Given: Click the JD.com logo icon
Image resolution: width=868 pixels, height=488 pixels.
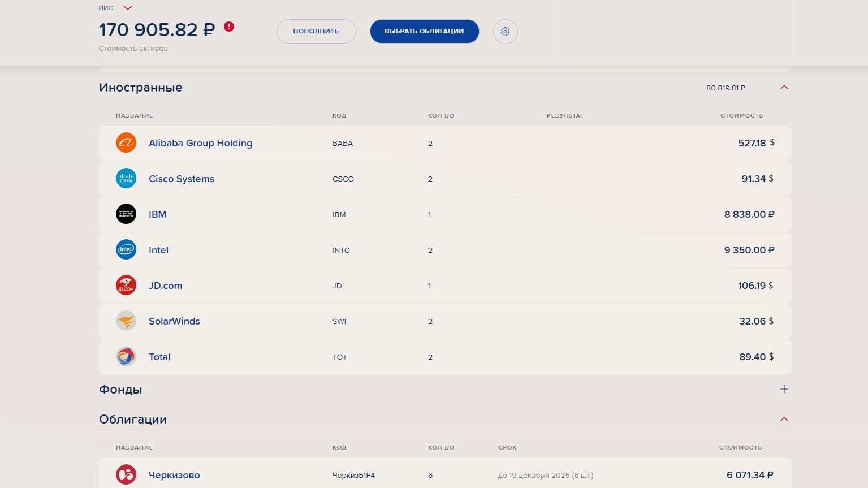Looking at the screenshot, I should click(126, 286).
